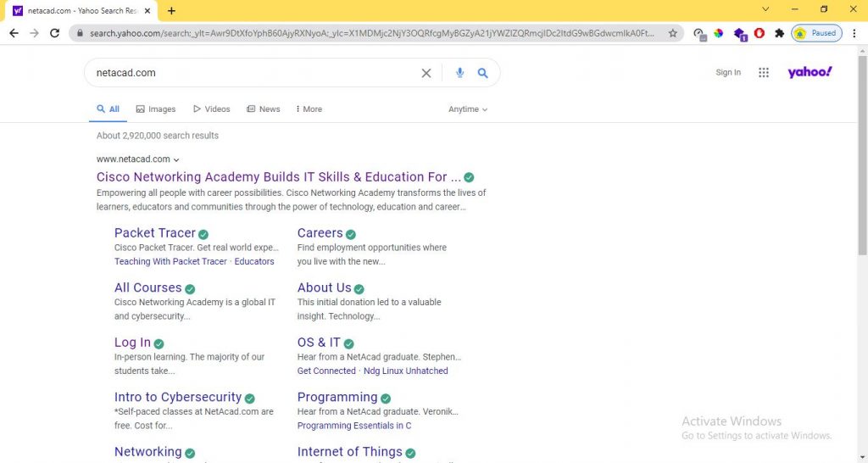Open Teaching With Packet Tracer sublink
This screenshot has width=868, height=463.
click(170, 261)
